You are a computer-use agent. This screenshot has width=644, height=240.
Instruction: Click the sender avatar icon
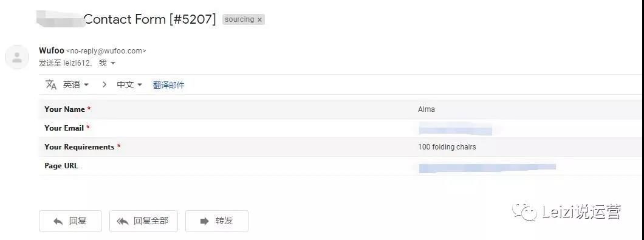(17, 57)
